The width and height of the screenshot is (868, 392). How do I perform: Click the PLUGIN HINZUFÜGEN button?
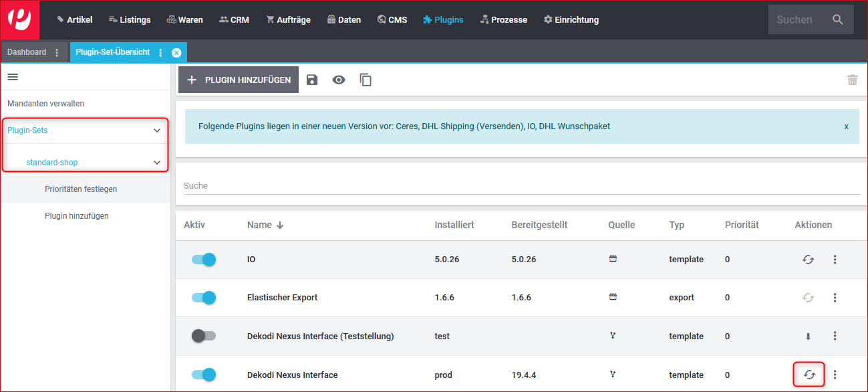(x=239, y=80)
